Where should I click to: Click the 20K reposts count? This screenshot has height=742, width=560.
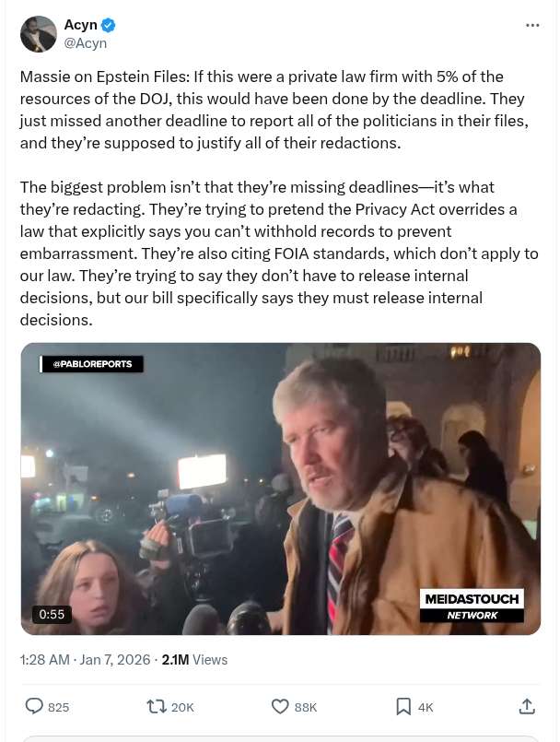182,708
